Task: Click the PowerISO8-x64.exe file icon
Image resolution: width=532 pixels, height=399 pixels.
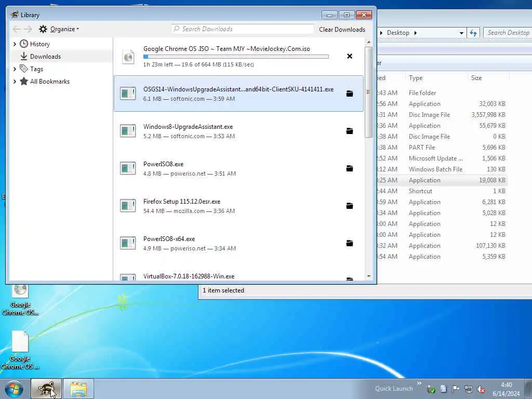Action: pyautogui.click(x=128, y=243)
